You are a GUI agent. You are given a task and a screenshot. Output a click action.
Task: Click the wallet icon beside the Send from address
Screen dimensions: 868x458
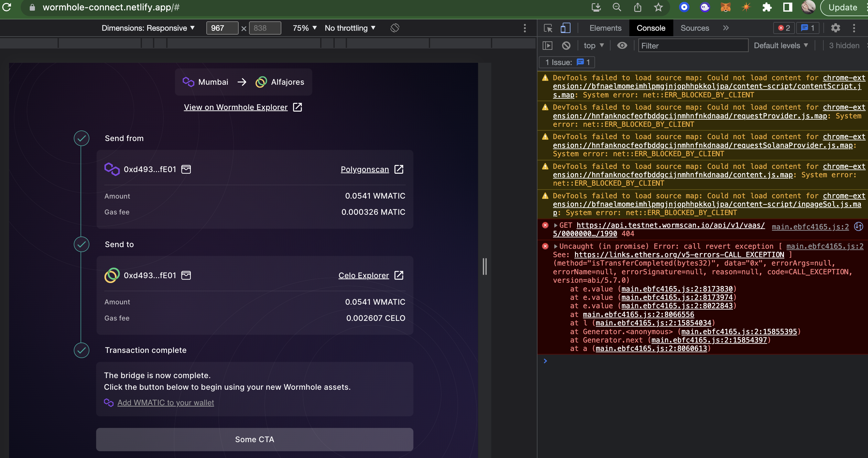pos(186,169)
